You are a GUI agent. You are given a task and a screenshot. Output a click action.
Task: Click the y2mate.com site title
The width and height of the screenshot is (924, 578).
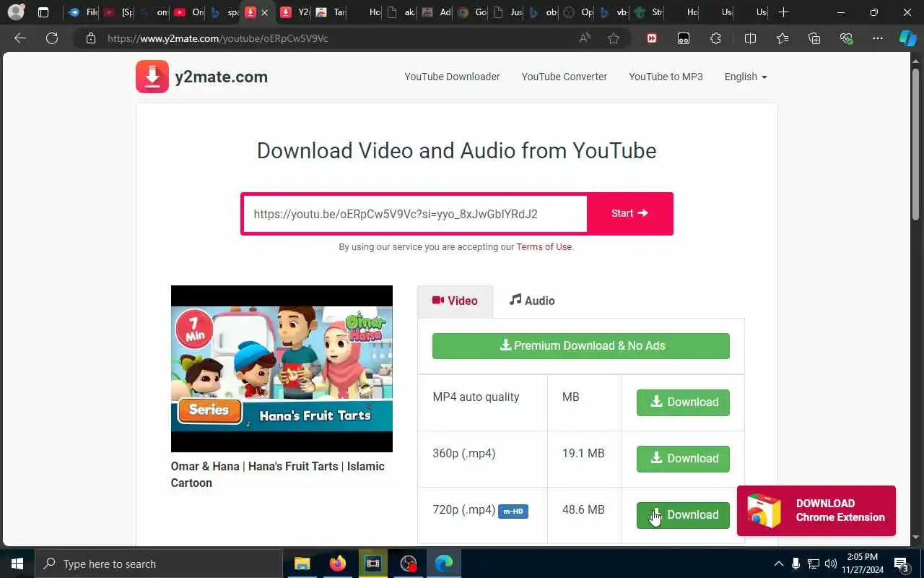click(221, 77)
